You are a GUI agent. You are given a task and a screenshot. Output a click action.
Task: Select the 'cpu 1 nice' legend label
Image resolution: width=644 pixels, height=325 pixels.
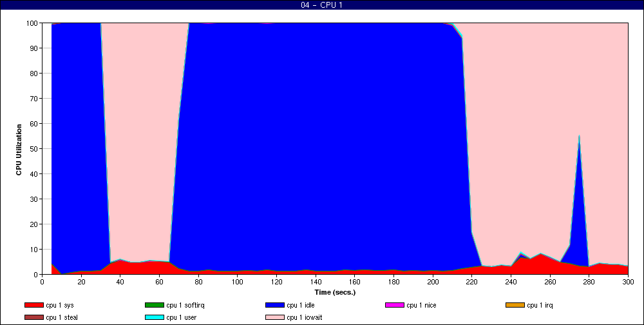point(421,305)
